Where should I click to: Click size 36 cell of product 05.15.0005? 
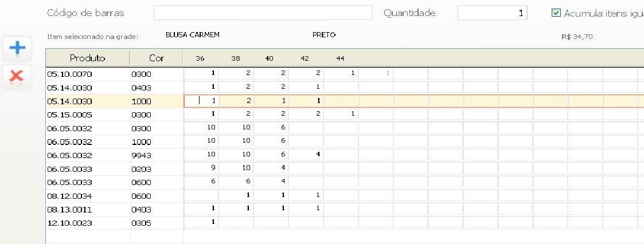(x=201, y=114)
